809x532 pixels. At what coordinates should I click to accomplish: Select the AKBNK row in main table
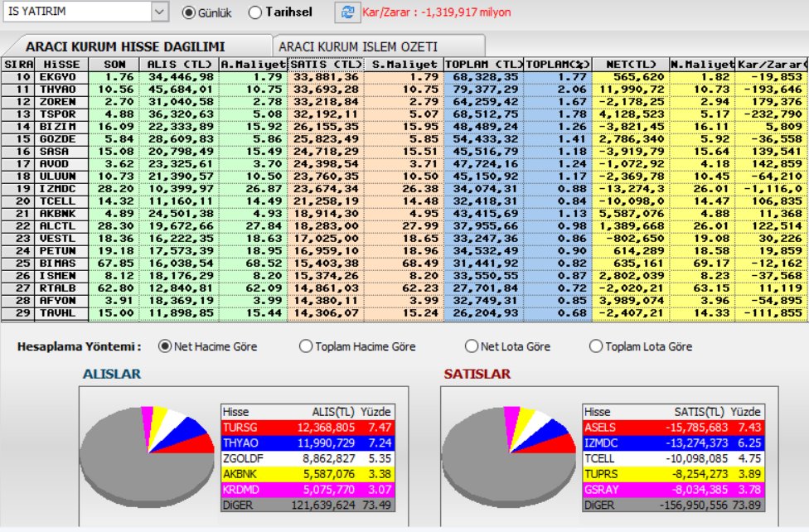404,214
